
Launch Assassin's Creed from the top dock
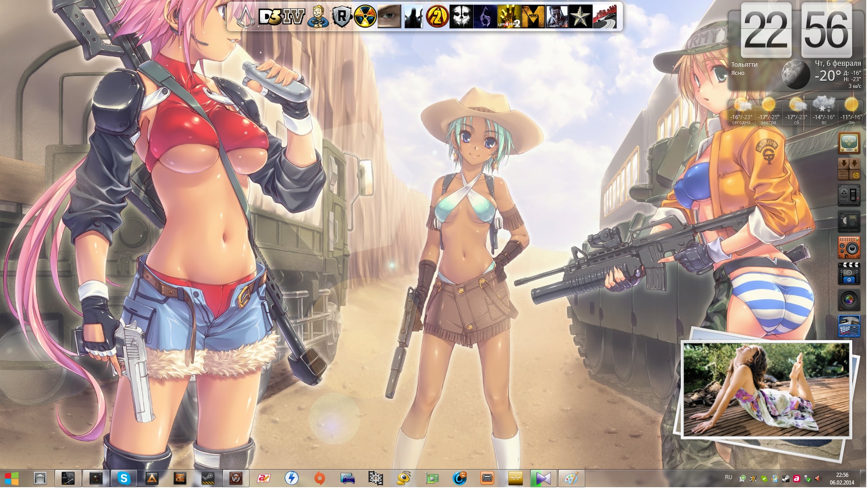[245, 17]
